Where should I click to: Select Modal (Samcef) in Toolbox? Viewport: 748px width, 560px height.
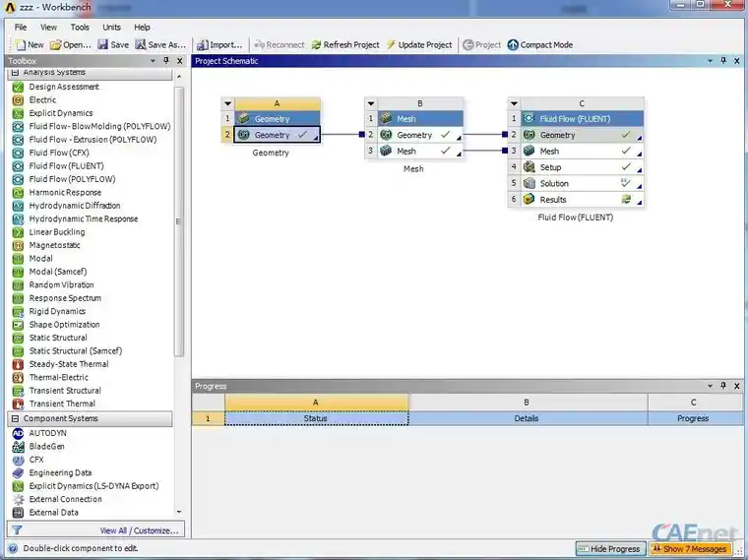coord(58,272)
